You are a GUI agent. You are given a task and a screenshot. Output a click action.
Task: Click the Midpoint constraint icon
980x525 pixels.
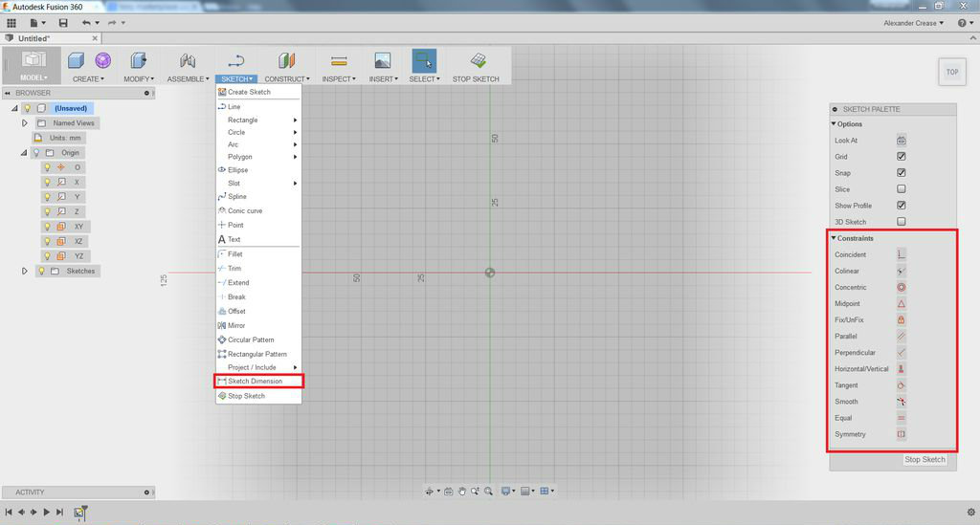click(x=902, y=303)
